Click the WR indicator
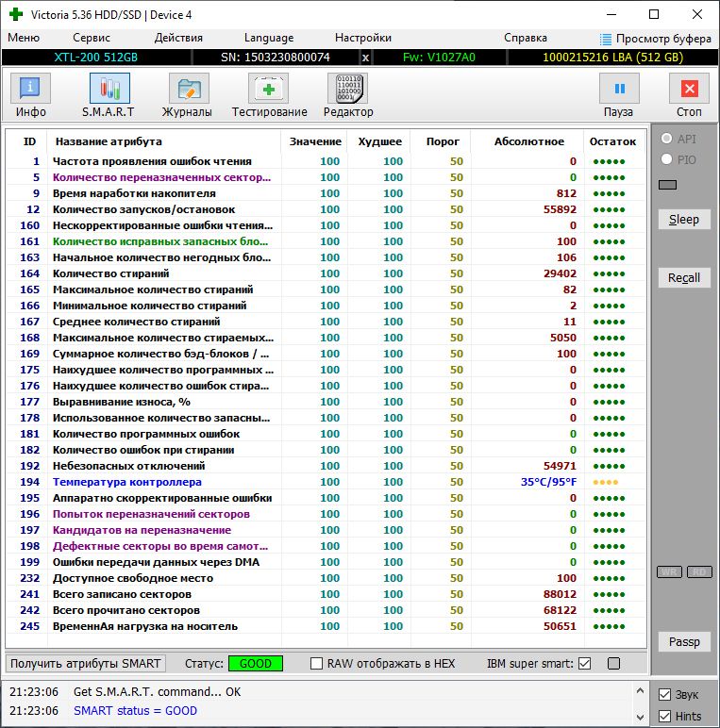 [x=669, y=572]
